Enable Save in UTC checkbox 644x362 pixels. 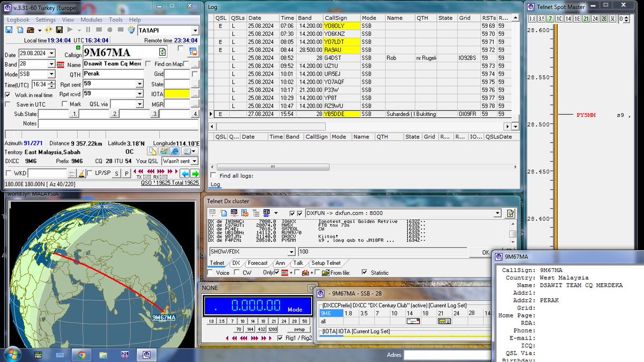8,105
